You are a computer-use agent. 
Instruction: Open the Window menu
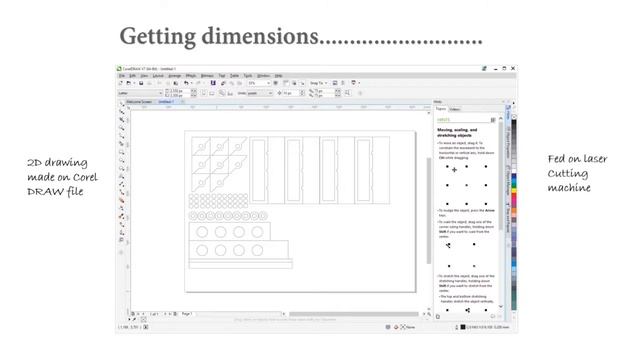(263, 76)
